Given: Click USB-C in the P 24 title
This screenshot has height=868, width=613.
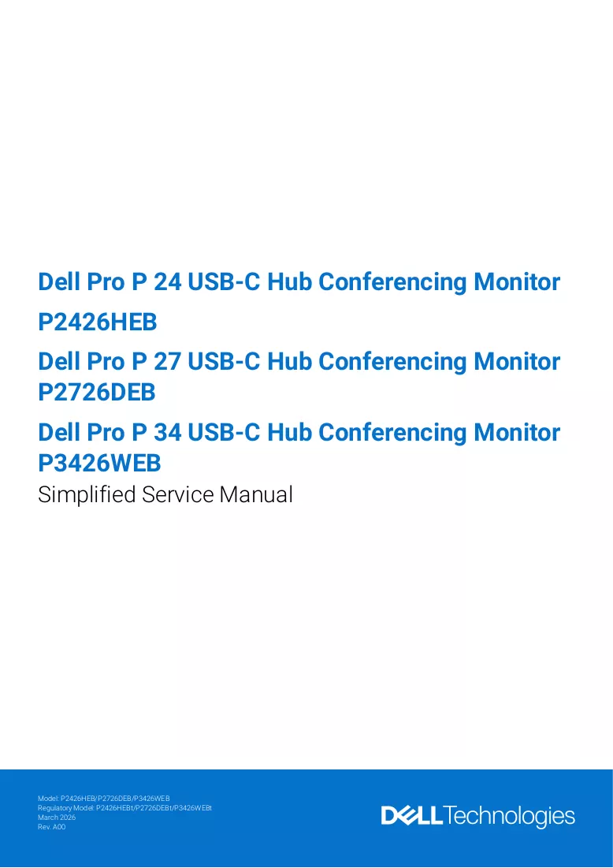Looking at the screenshot, I should [224, 281].
